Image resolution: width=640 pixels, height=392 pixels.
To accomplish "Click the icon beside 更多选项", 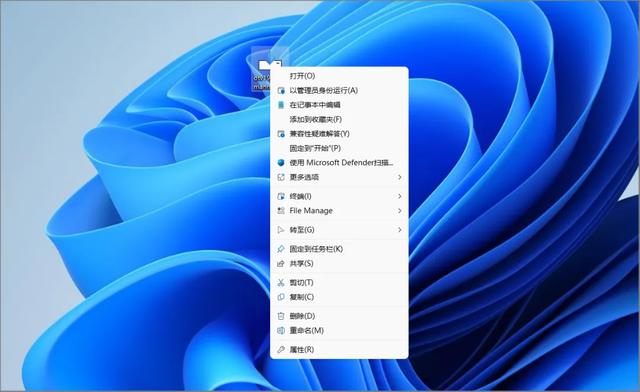I will click(x=281, y=177).
